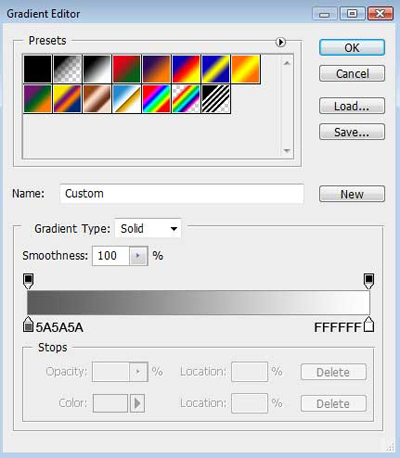
Task: Open the Gradient Type dropdown
Action: click(x=148, y=229)
